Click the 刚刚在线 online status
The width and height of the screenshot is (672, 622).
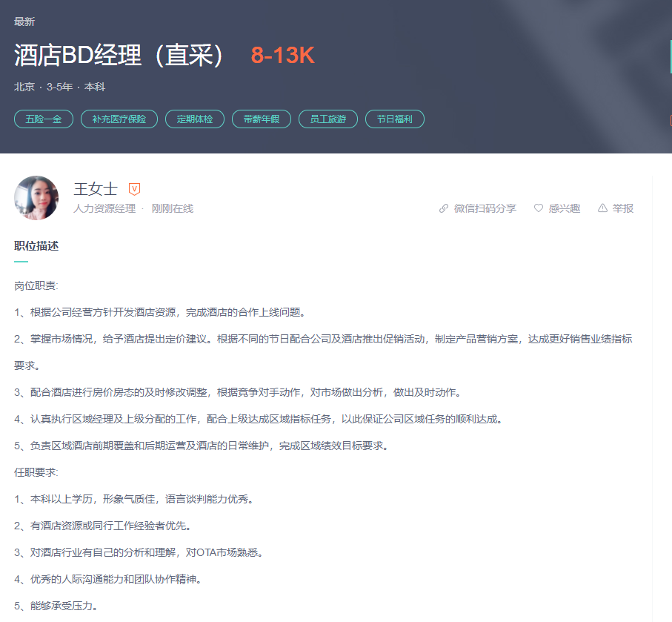(173, 209)
